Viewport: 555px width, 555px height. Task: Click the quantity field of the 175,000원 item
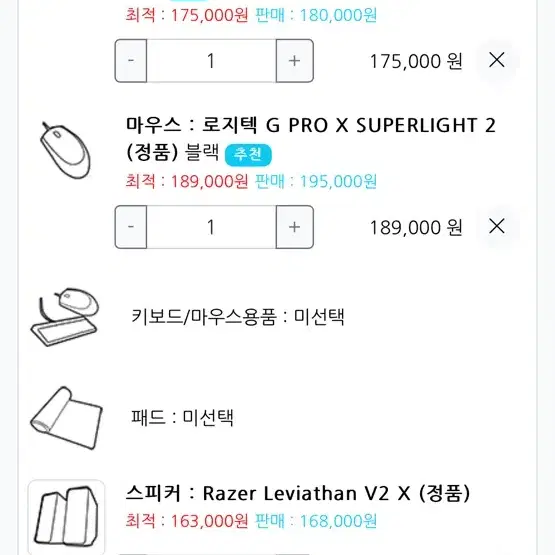click(x=211, y=61)
